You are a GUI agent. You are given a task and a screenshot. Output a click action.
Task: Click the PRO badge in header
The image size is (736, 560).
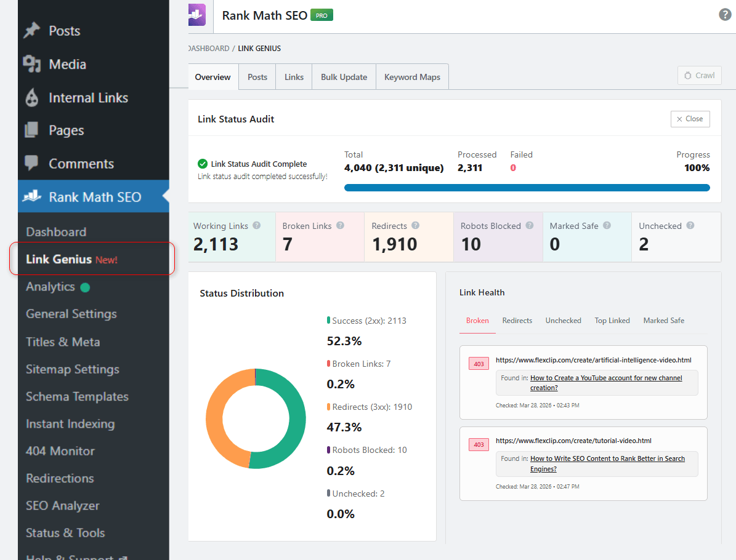pyautogui.click(x=322, y=15)
